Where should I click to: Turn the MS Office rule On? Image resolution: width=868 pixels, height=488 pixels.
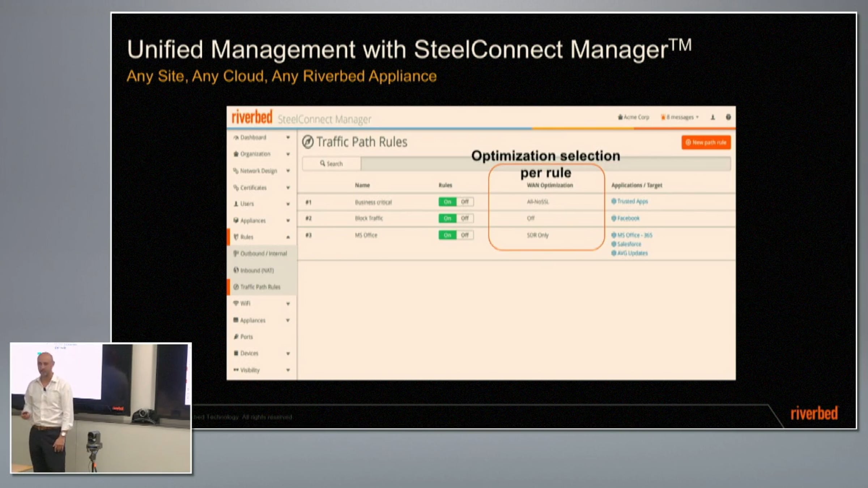[x=447, y=235]
